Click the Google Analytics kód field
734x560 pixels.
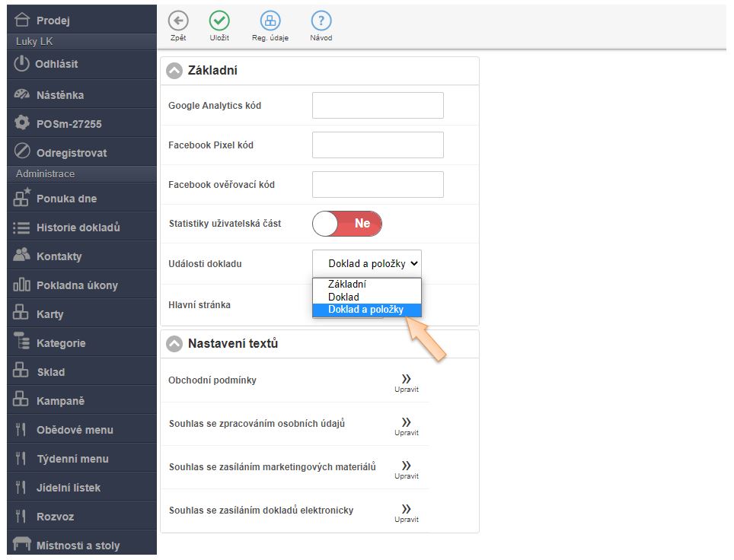pyautogui.click(x=378, y=106)
